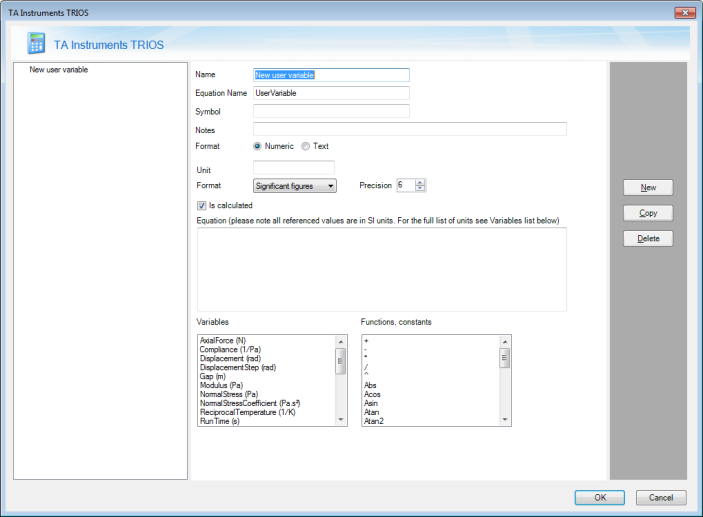Click Variables list scroll down arrow
The height and width of the screenshot is (517, 703).
(x=341, y=420)
